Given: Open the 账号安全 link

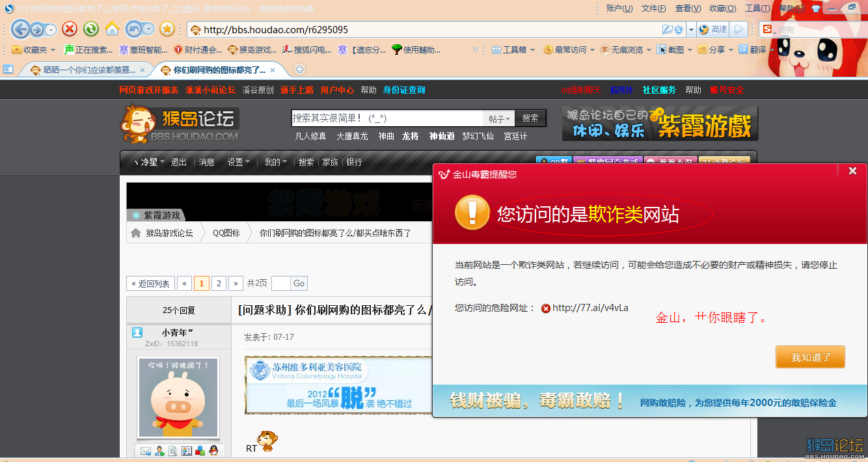Looking at the screenshot, I should coord(727,90).
